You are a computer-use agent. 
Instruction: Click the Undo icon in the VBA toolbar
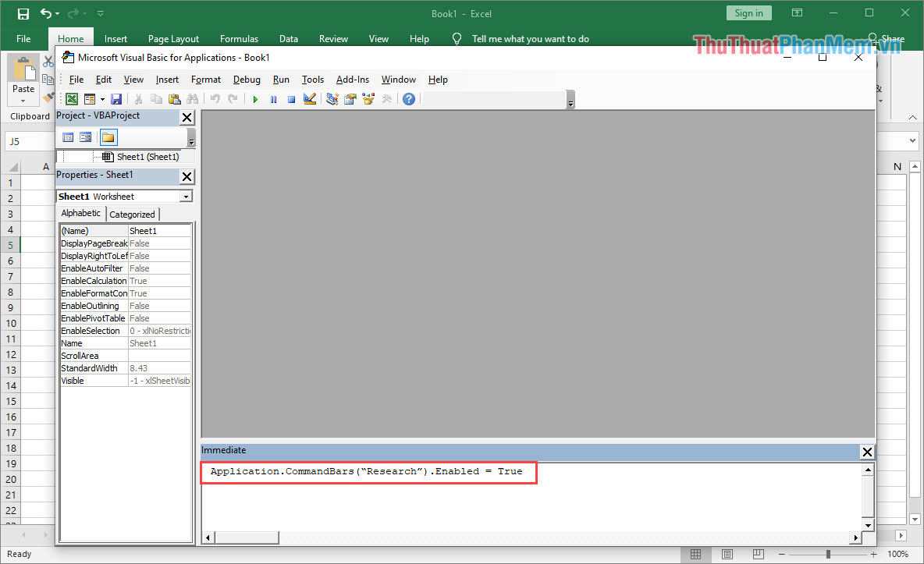click(215, 98)
